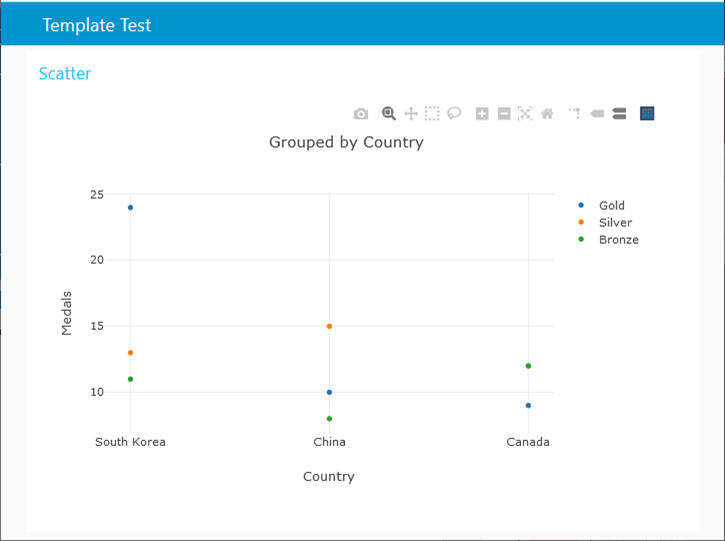725x541 pixels.
Task: Click the Scatter heading link
Action: click(65, 73)
